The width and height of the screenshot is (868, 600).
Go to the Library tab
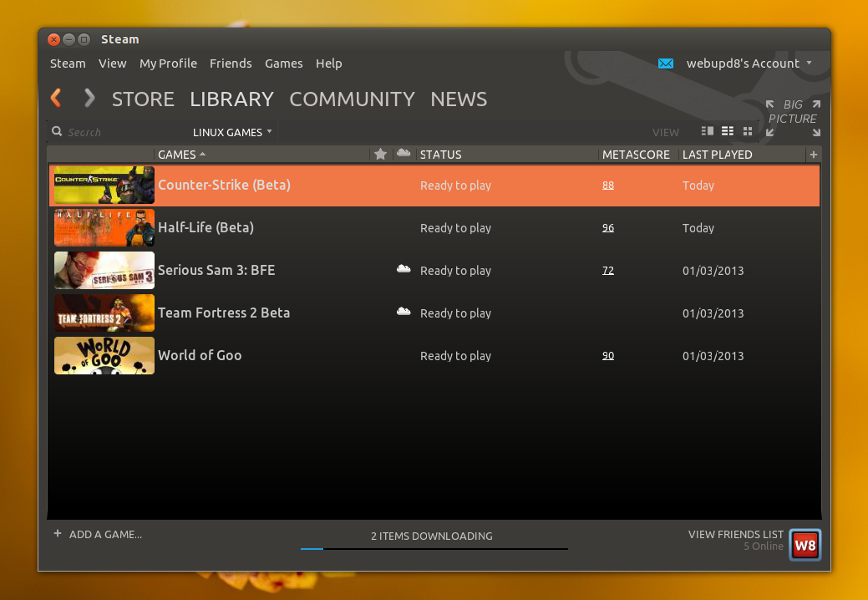click(x=232, y=99)
